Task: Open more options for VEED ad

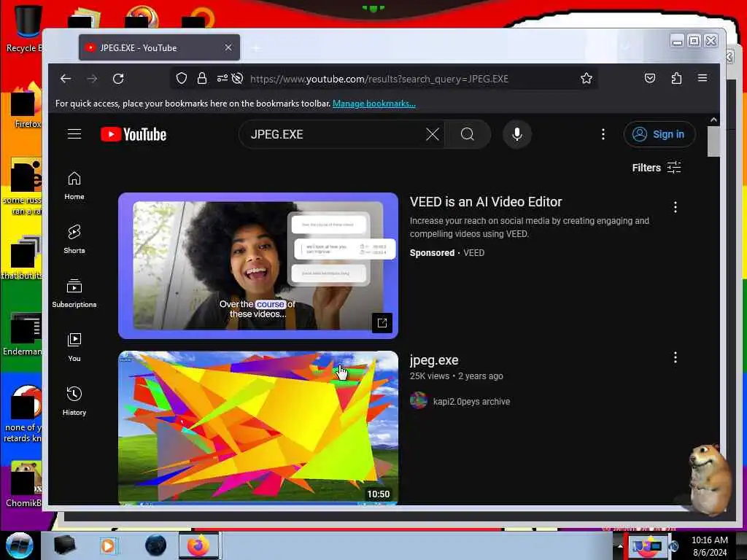Action: [x=675, y=207]
